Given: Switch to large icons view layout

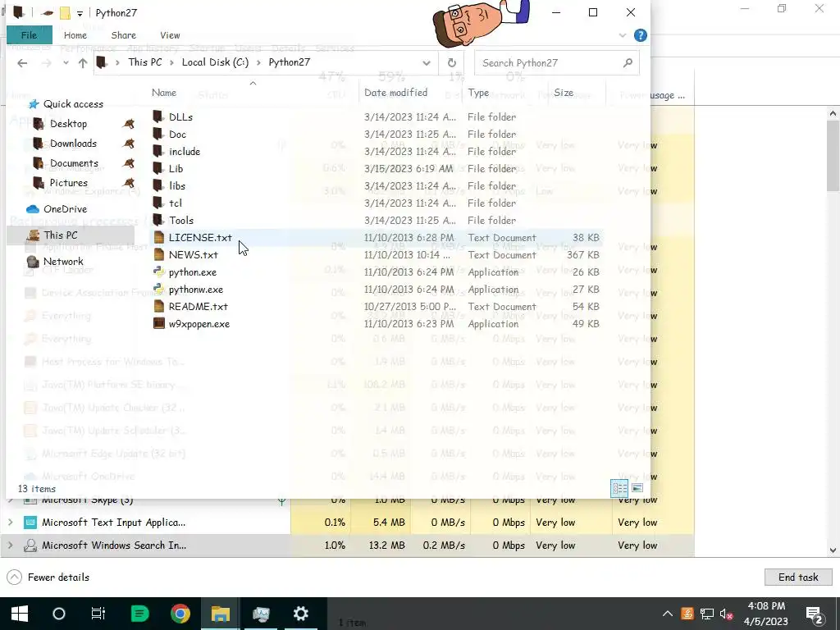Looking at the screenshot, I should [637, 488].
